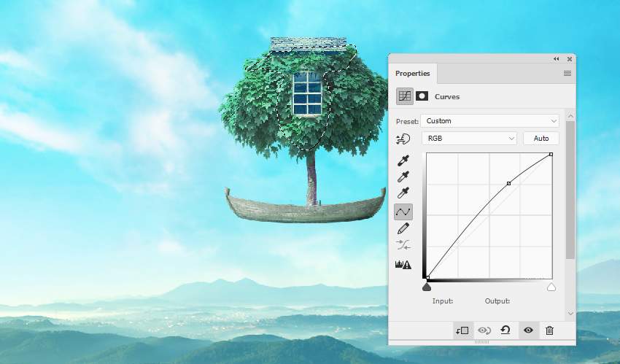The height and width of the screenshot is (364, 620).
Task: View previous state of the adjustment
Action: point(484,330)
